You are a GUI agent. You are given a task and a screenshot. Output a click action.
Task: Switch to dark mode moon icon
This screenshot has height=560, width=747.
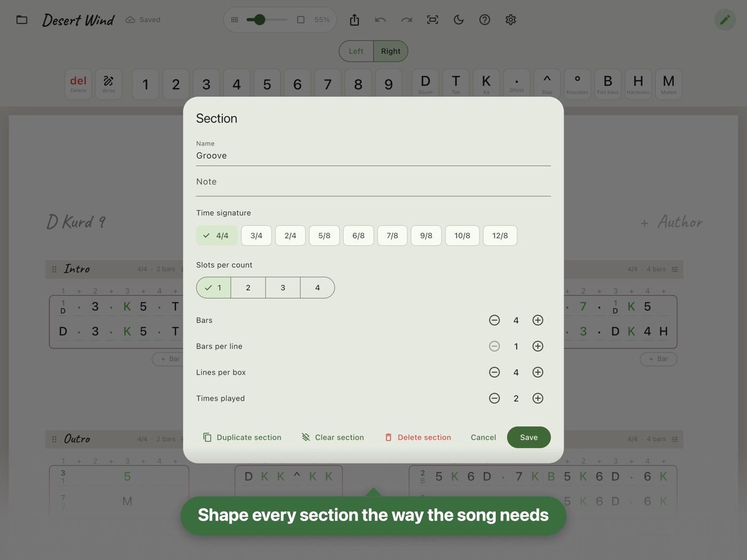[459, 20]
